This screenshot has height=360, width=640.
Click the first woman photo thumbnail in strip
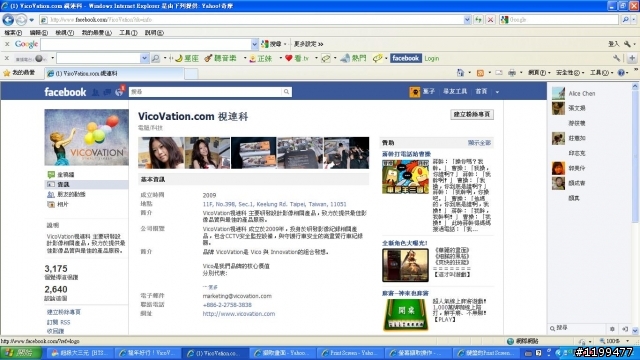161,153
